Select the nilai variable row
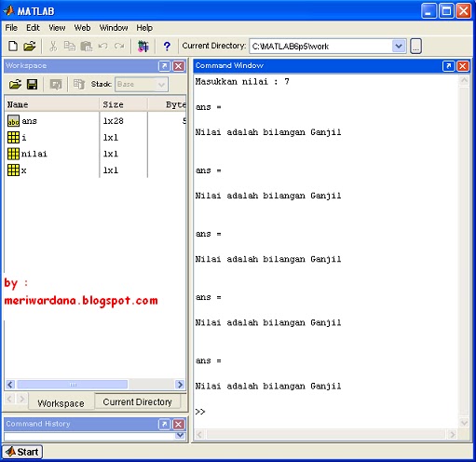The width and height of the screenshot is (476, 462). coord(96,154)
